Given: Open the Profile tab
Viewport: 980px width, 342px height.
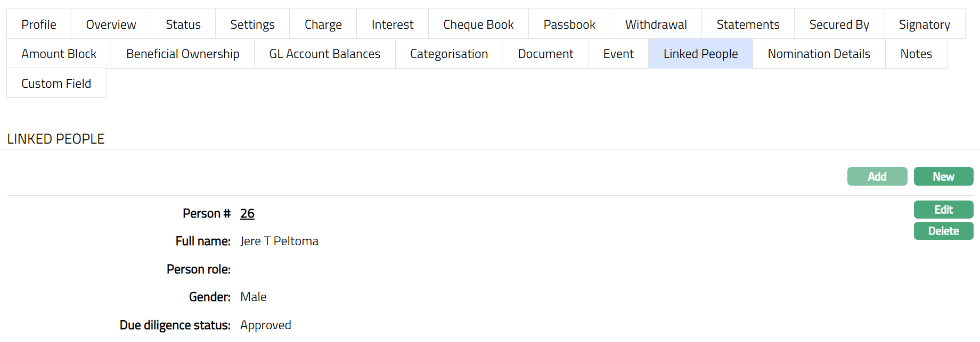Looking at the screenshot, I should pos(39,24).
